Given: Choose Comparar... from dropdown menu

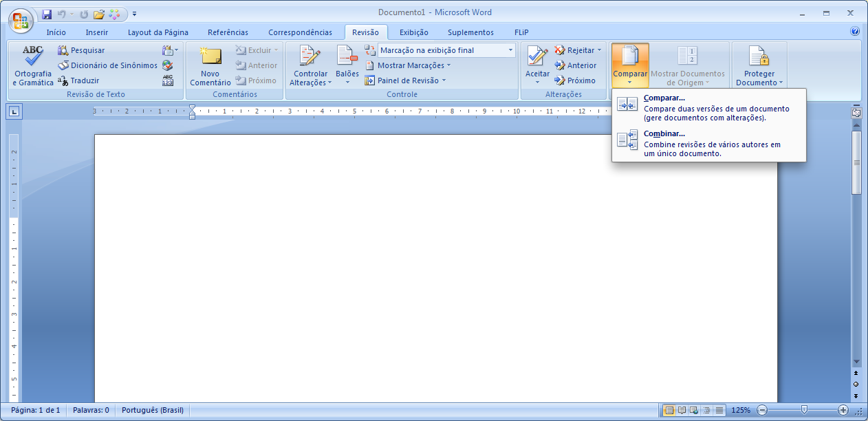Looking at the screenshot, I should [708, 108].
